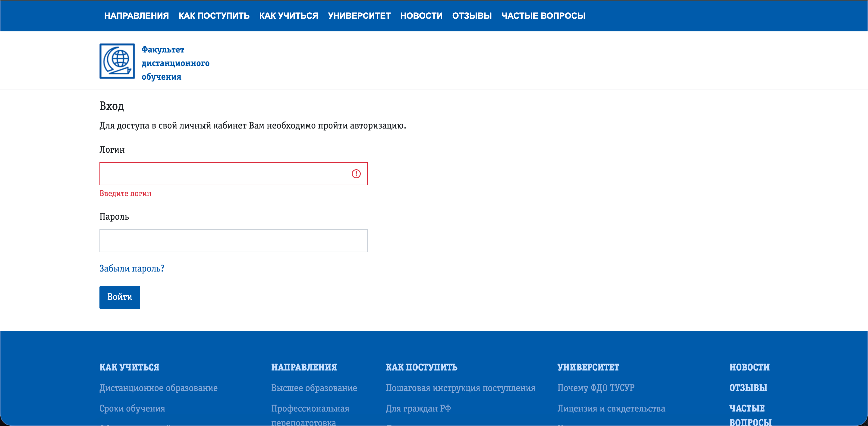Open footer link Почему ФДО ТУСУР
This screenshot has width=868, height=426.
pos(596,388)
